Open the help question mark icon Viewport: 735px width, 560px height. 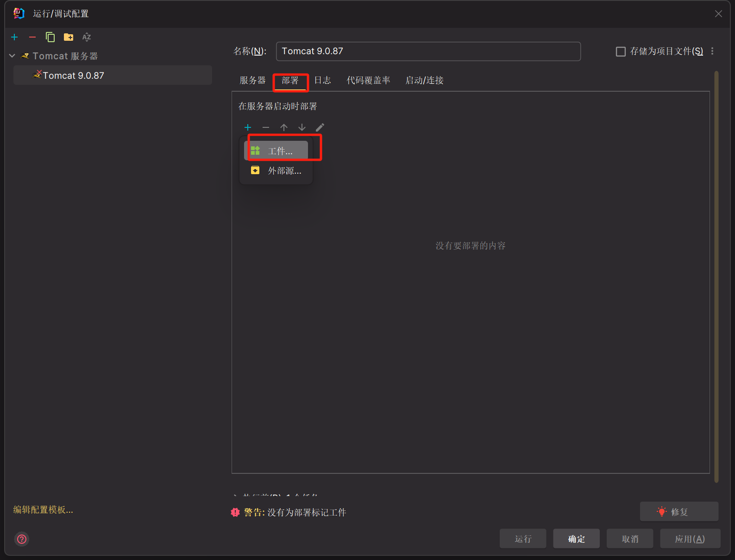(22, 539)
